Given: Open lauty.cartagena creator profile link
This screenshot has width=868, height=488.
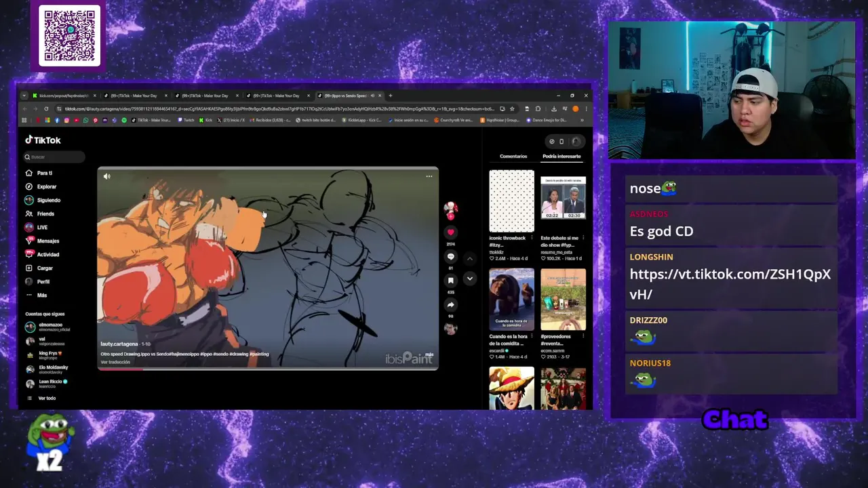Looking at the screenshot, I should [x=119, y=344].
